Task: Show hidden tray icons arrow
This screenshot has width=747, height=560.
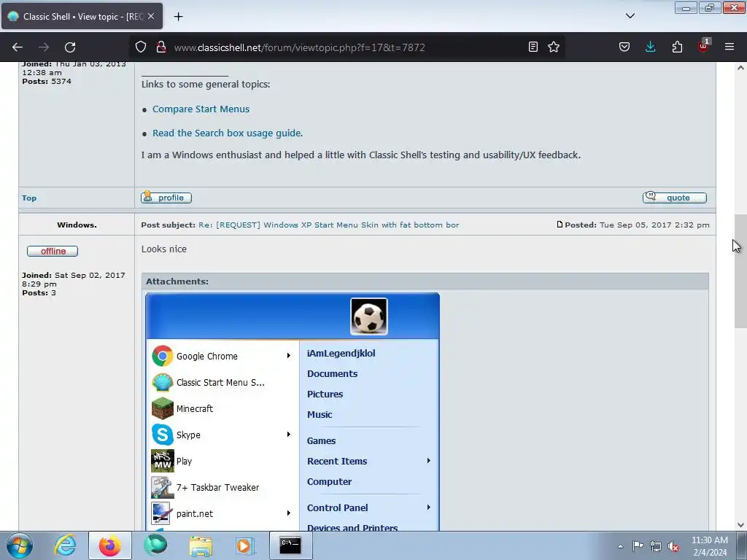Action: (x=620, y=546)
